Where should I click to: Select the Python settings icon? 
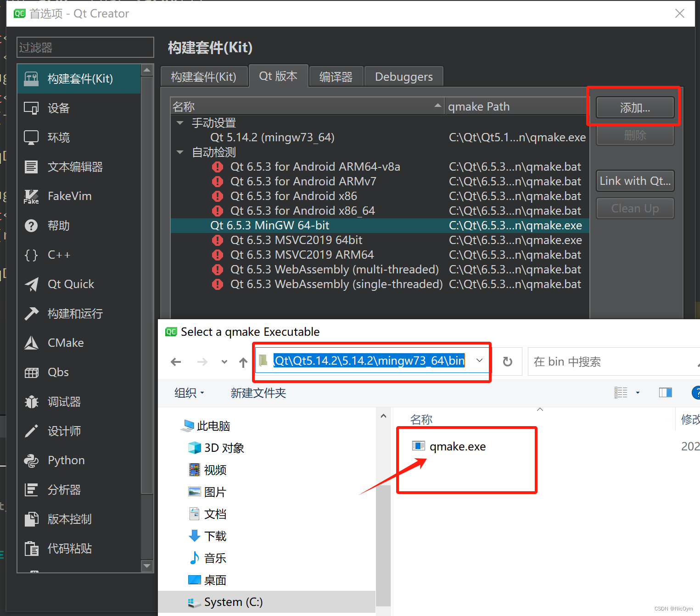tap(31, 461)
